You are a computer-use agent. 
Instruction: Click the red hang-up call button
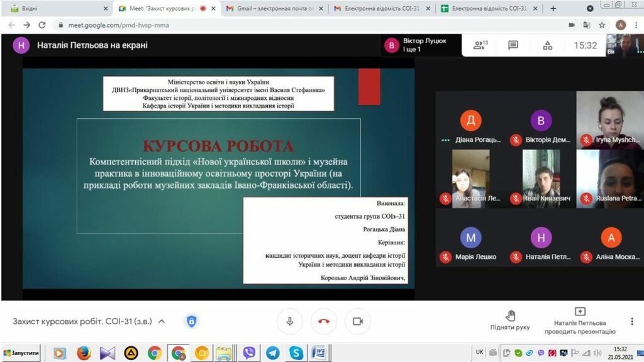coord(324,321)
